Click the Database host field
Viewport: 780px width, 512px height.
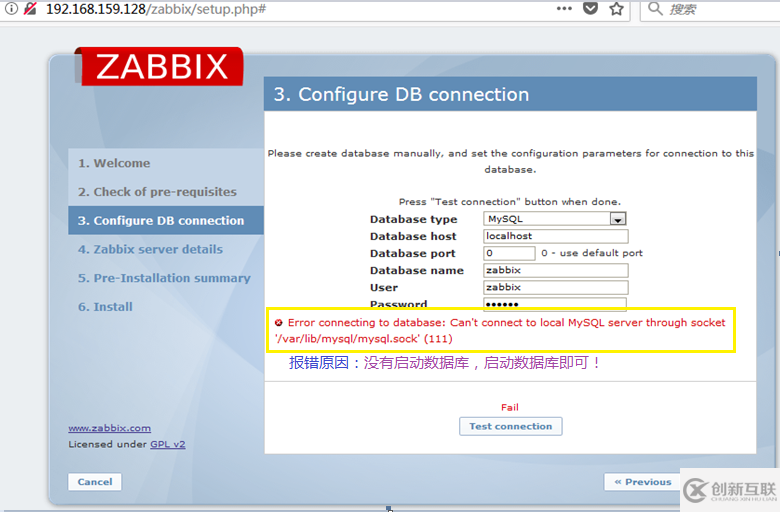(556, 236)
